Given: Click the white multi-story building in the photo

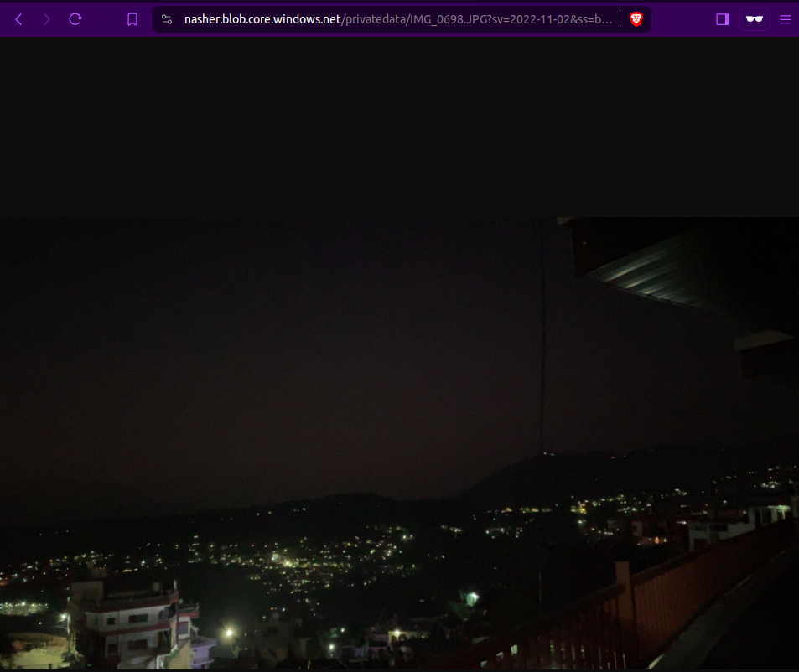Looking at the screenshot, I should click(126, 624).
